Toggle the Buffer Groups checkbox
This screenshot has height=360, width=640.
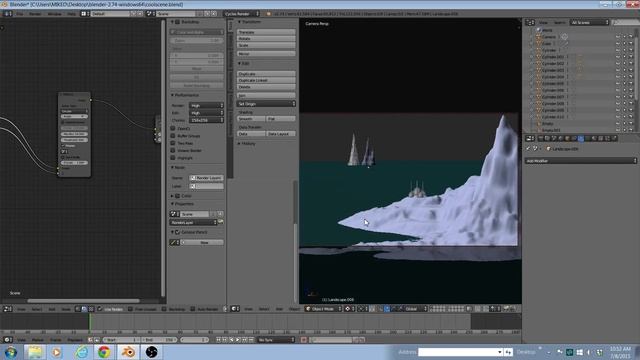(173, 136)
